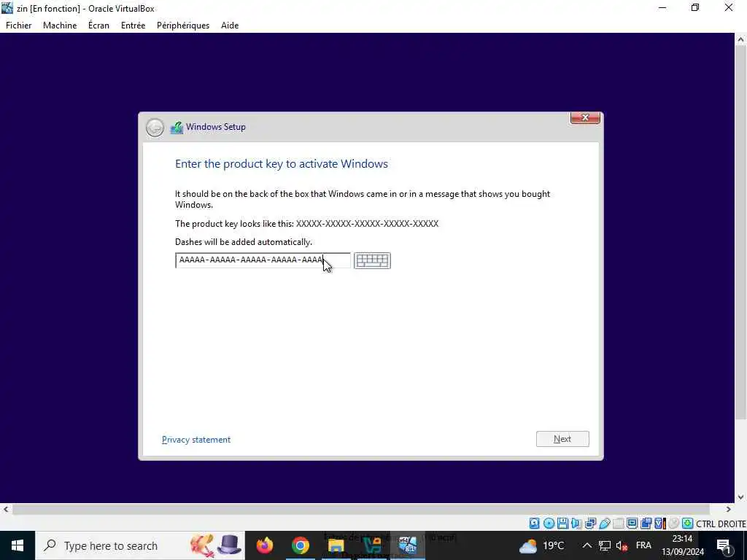This screenshot has height=560, width=747.
Task: Select the running VM icon in taskbar
Action: click(408, 545)
